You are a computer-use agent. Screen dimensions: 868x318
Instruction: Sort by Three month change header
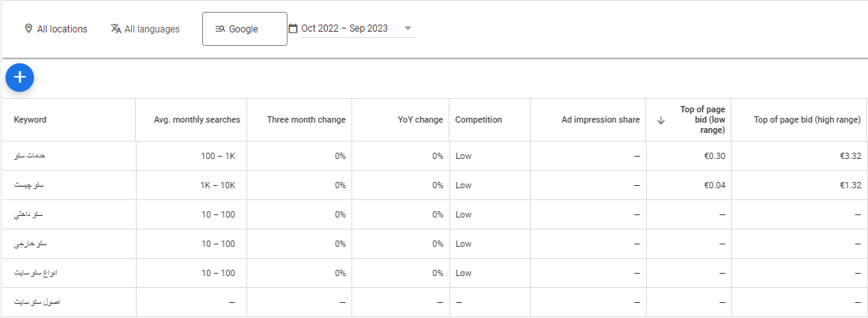tap(306, 120)
